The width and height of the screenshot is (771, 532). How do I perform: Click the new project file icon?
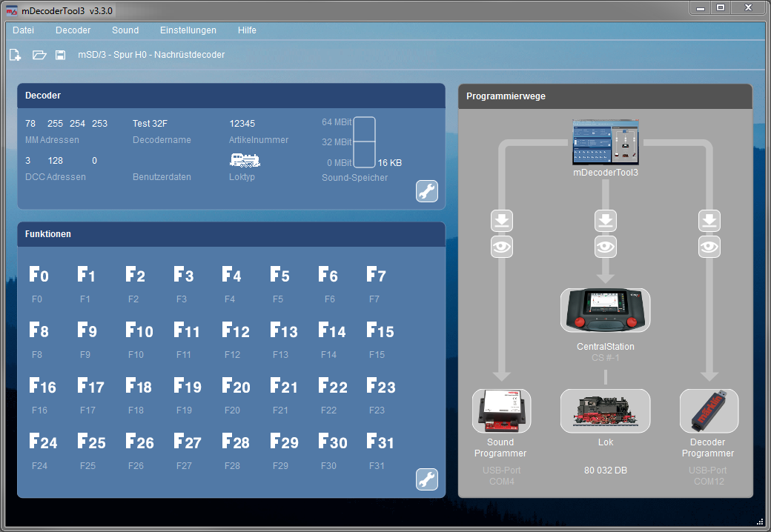coord(15,55)
